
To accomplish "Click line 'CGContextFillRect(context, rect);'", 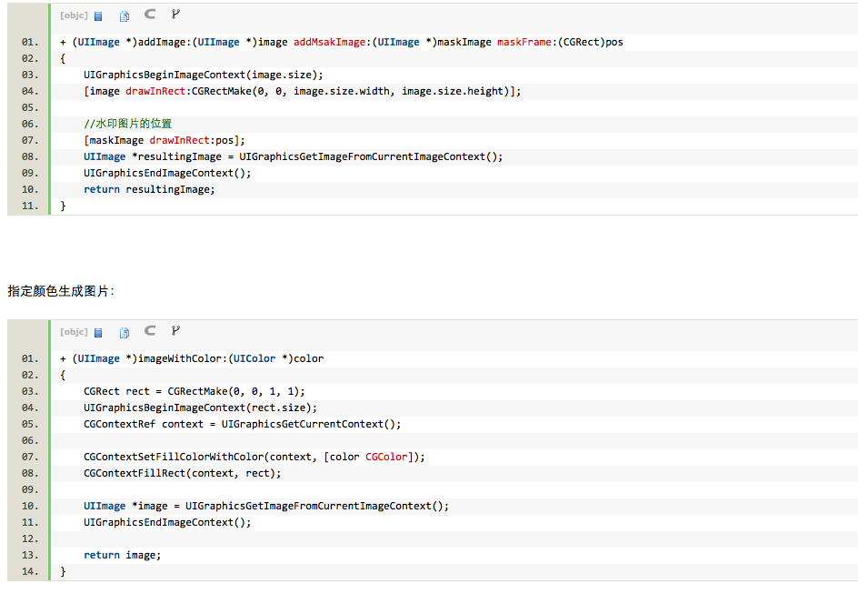I will coord(182,473).
